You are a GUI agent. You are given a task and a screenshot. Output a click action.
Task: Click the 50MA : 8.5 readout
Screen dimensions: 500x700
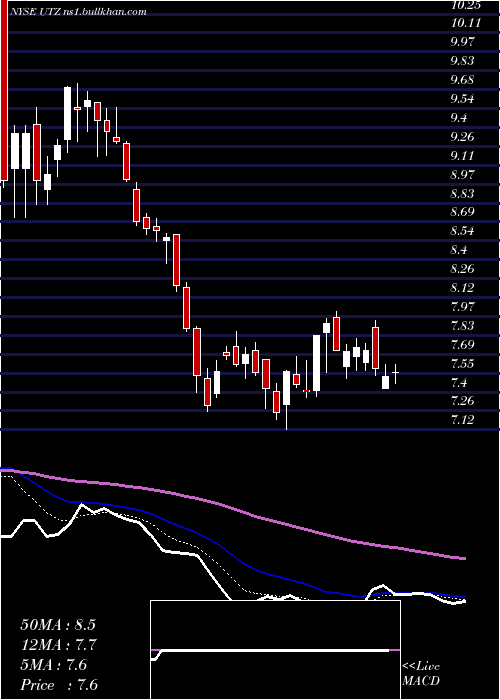tap(58, 625)
